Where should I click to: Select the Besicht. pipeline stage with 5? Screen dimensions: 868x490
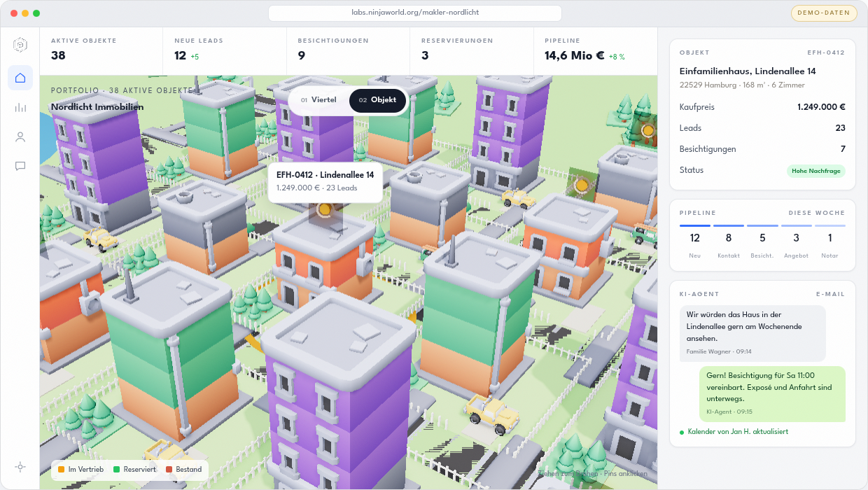(x=762, y=242)
